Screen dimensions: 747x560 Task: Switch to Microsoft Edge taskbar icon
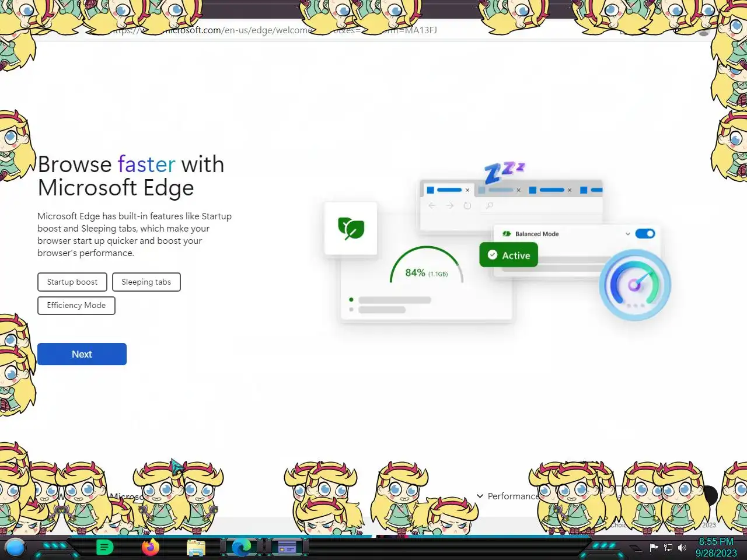click(242, 547)
